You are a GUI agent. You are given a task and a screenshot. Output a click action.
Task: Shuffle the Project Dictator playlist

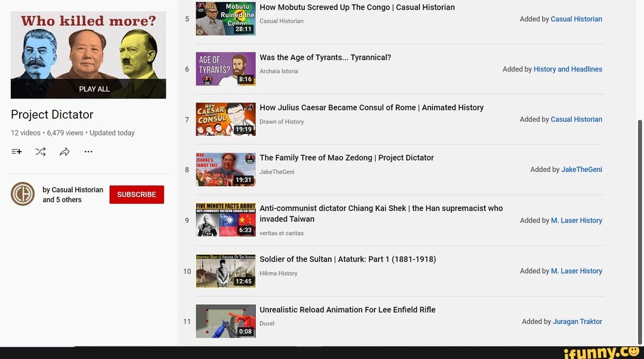click(x=41, y=151)
